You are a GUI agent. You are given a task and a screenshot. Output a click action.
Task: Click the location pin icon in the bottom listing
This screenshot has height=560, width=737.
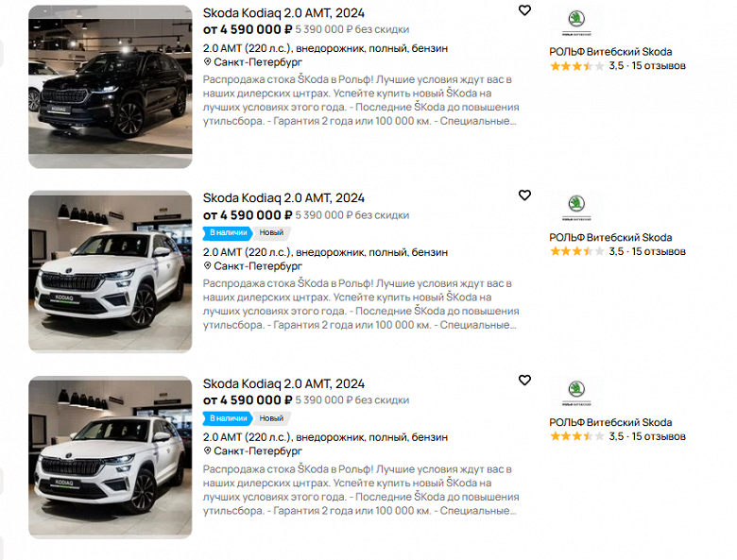click(x=208, y=451)
